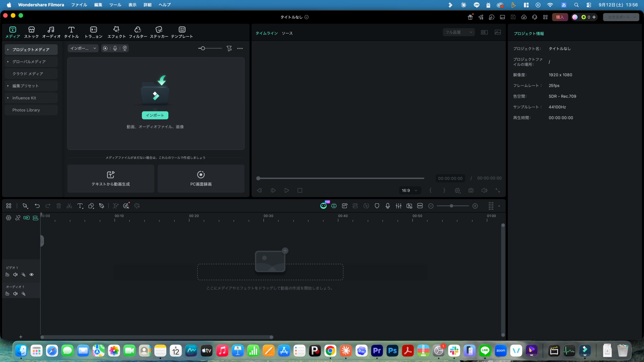644x362 pixels.
Task: Mute the Audio 1 track
Action: [x=15, y=294]
